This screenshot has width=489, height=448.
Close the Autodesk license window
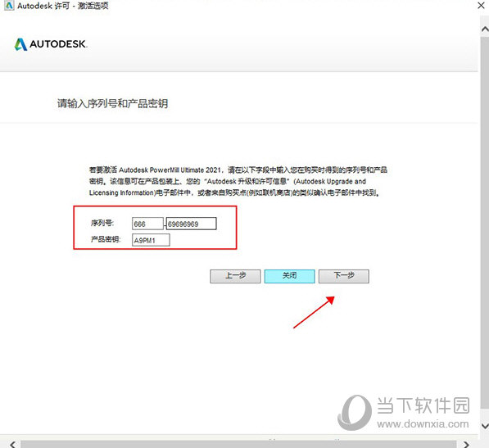[x=481, y=5]
